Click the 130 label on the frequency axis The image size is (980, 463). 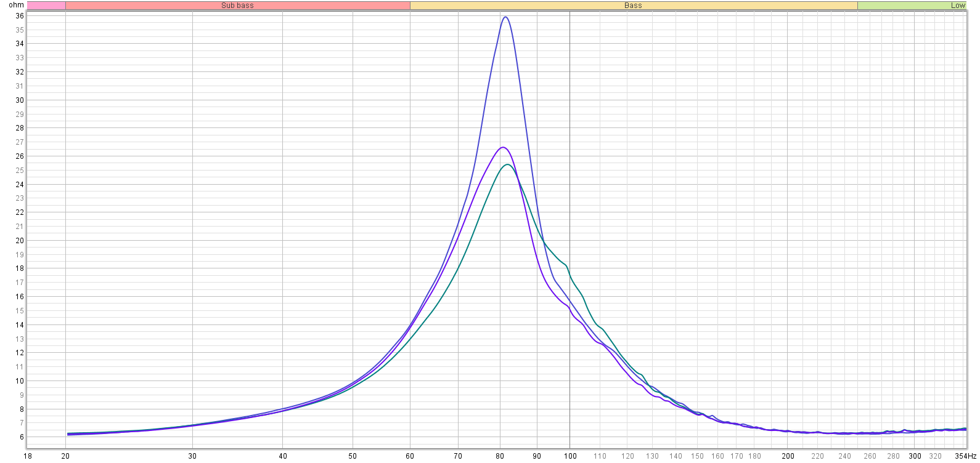(x=653, y=456)
